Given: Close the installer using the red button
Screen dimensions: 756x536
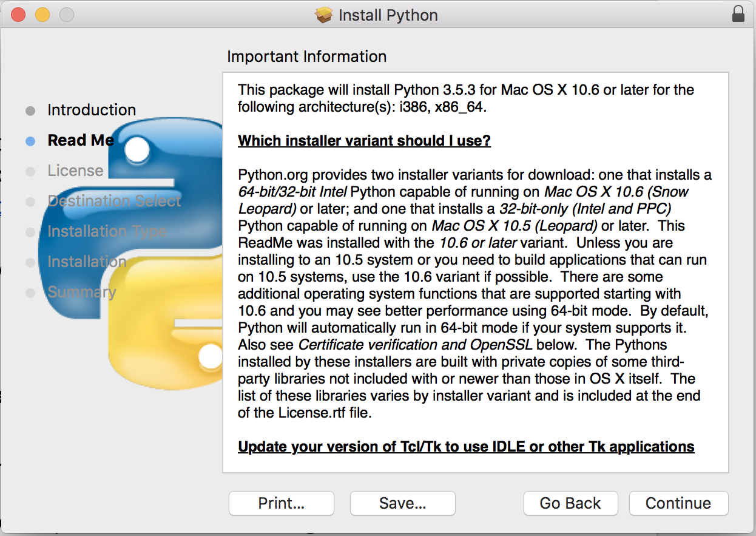Looking at the screenshot, I should coord(18,15).
